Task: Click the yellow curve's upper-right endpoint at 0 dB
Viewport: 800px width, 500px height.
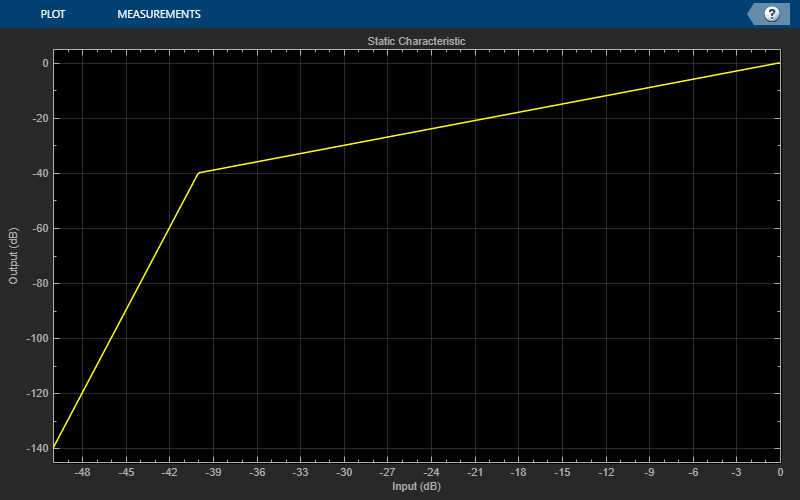Action: point(780,63)
